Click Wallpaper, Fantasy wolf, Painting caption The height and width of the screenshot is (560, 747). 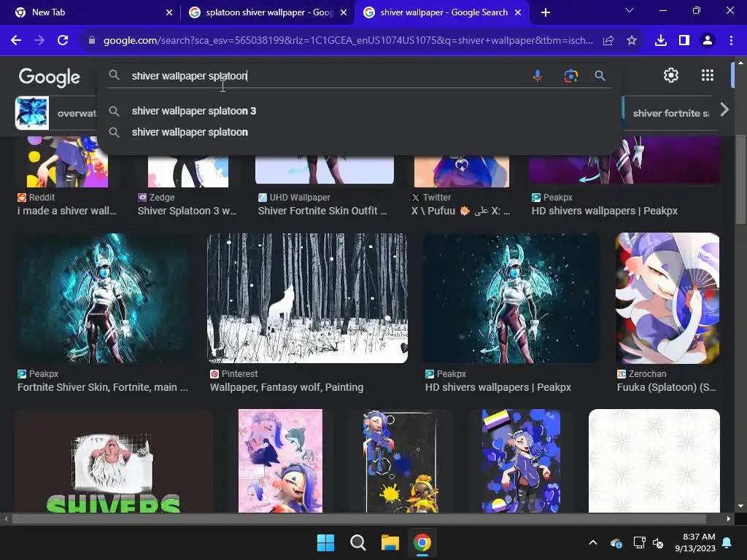[286, 387]
